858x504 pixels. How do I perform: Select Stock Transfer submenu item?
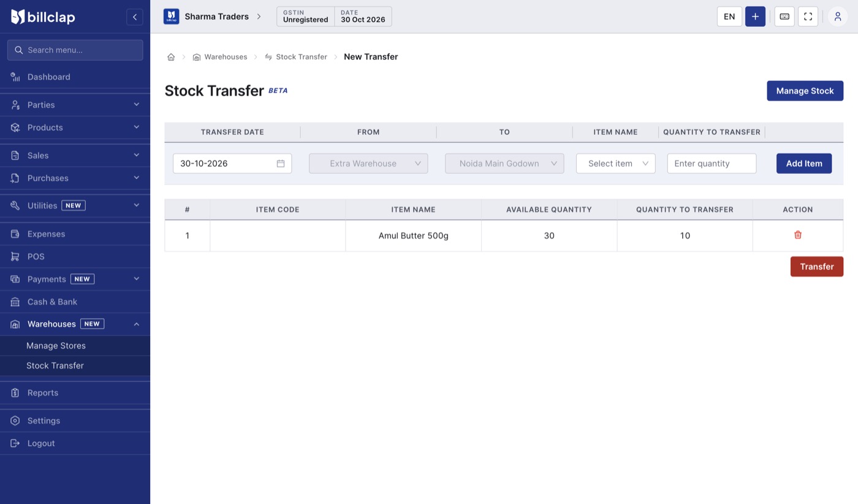coord(75,366)
